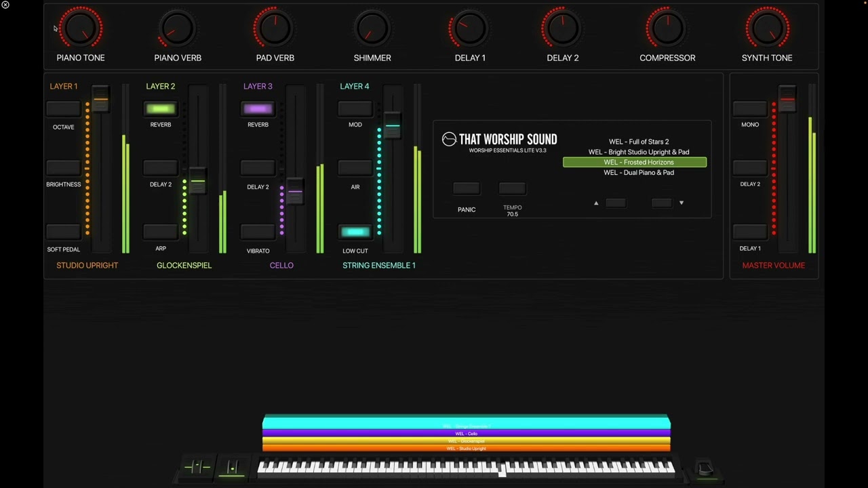Screen dimensions: 868x488
Task: Click the Tempo value 70.5
Action: [512, 214]
